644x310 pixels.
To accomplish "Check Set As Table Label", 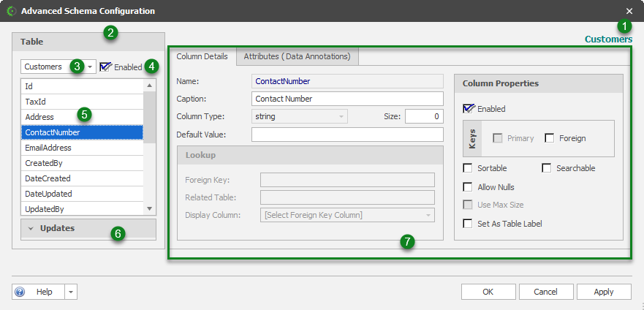I will click(x=468, y=224).
